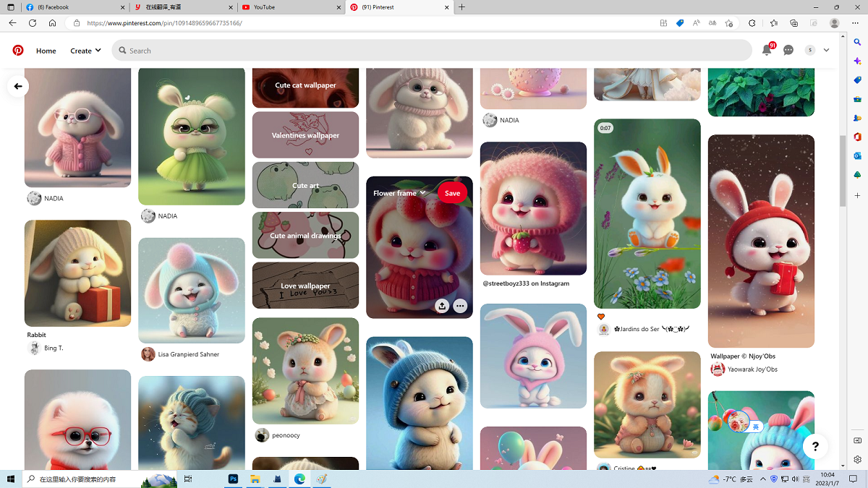Open the messages chat bubble icon
This screenshot has width=868, height=488.
(x=788, y=51)
